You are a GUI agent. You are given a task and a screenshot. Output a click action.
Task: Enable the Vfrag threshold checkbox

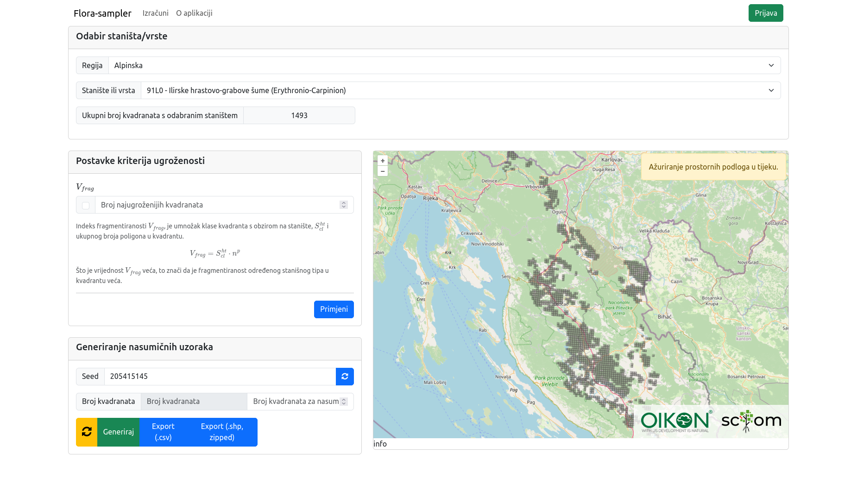(86, 205)
